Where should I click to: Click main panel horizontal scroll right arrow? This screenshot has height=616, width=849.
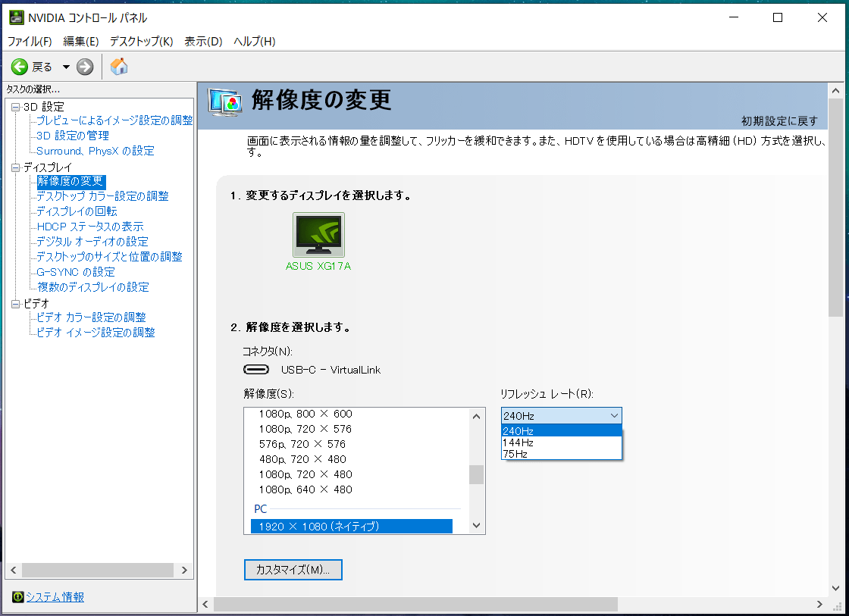pyautogui.click(x=819, y=604)
